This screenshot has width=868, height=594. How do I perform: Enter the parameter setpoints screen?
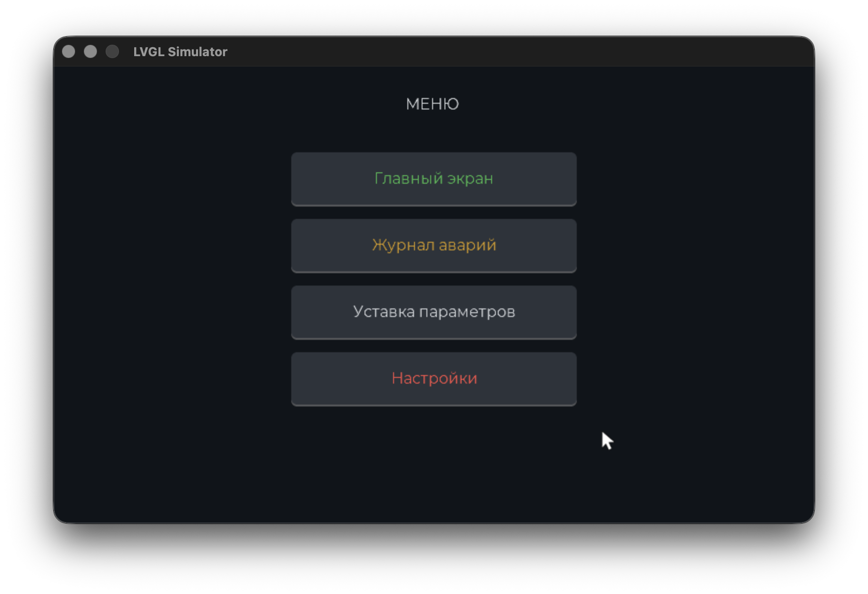[x=434, y=312]
